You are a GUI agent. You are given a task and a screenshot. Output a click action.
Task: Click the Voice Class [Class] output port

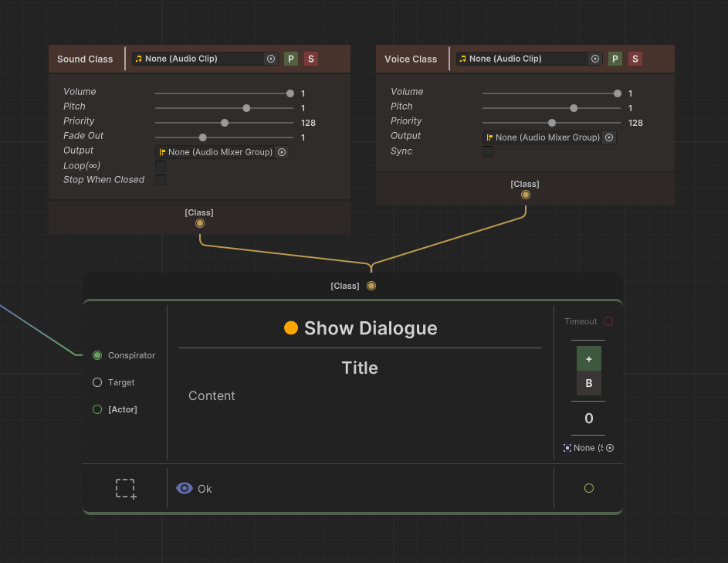click(x=526, y=195)
